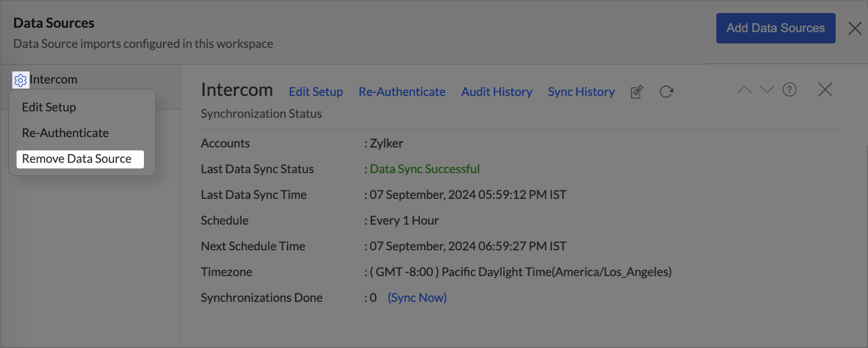Click the refresh icon in Intercom header
The height and width of the screenshot is (348, 868).
pyautogui.click(x=666, y=92)
